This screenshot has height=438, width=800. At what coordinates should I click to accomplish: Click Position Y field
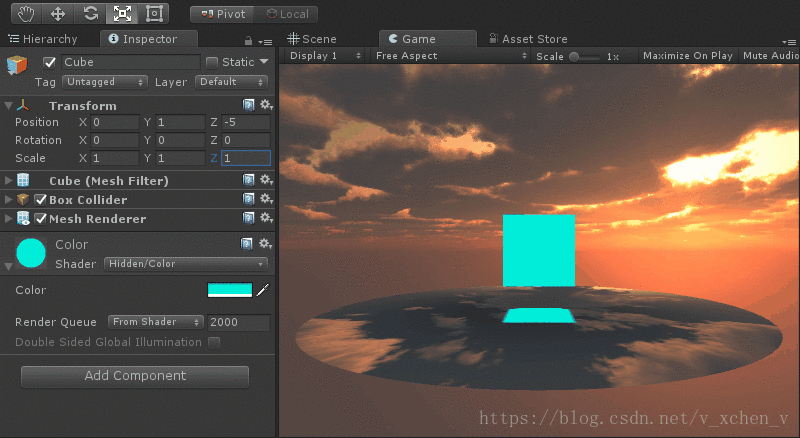tap(180, 123)
